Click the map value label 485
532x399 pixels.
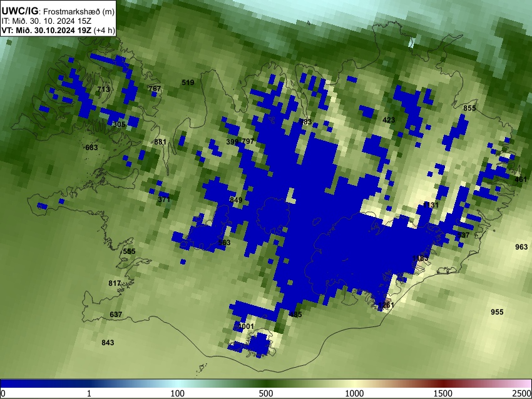pyautogui.click(x=295, y=315)
